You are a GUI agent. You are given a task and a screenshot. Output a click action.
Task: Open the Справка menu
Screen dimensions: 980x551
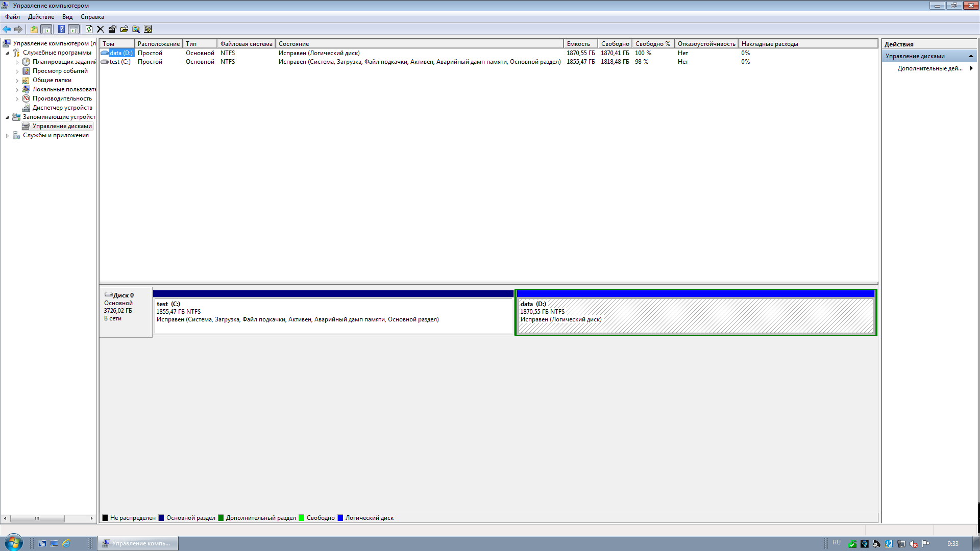click(x=92, y=17)
